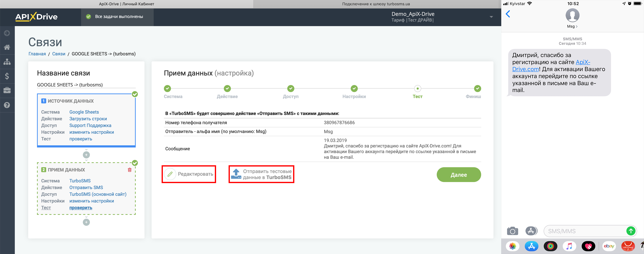Open the App Store apps icon beside input
Image resolution: width=644 pixels, height=254 pixels.
pyautogui.click(x=531, y=231)
